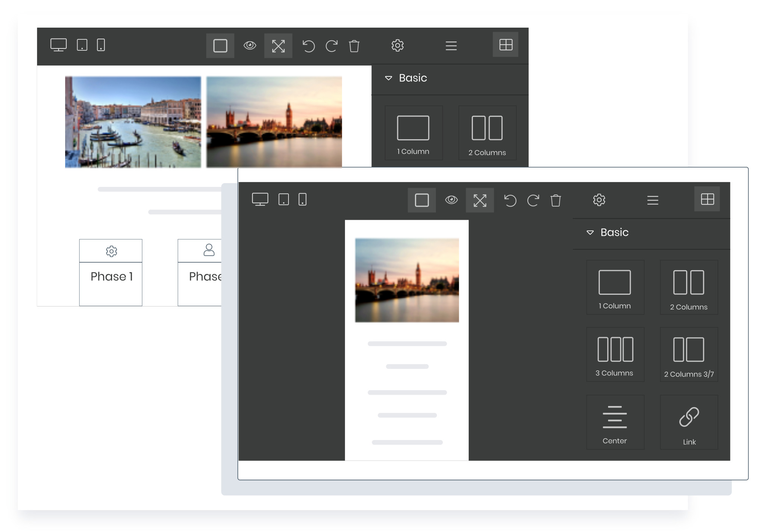Toggle preview eye icon in back editor
The image size is (769, 532).
coord(250,45)
